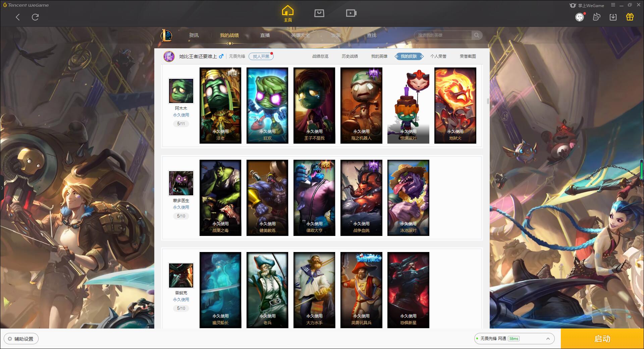Click the 阿木木 champion portrait

point(181,91)
